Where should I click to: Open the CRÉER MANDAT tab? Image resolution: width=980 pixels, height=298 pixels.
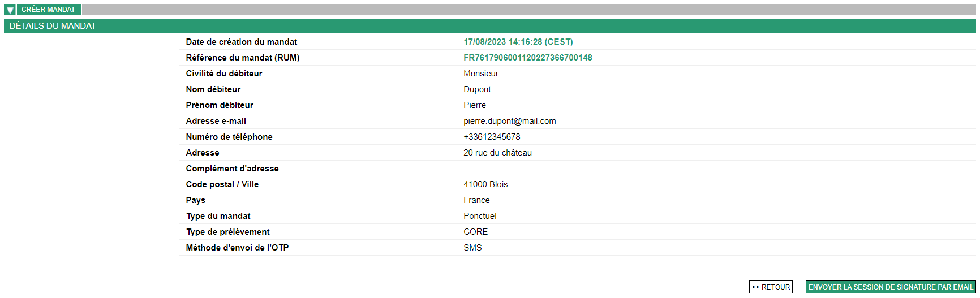(48, 10)
